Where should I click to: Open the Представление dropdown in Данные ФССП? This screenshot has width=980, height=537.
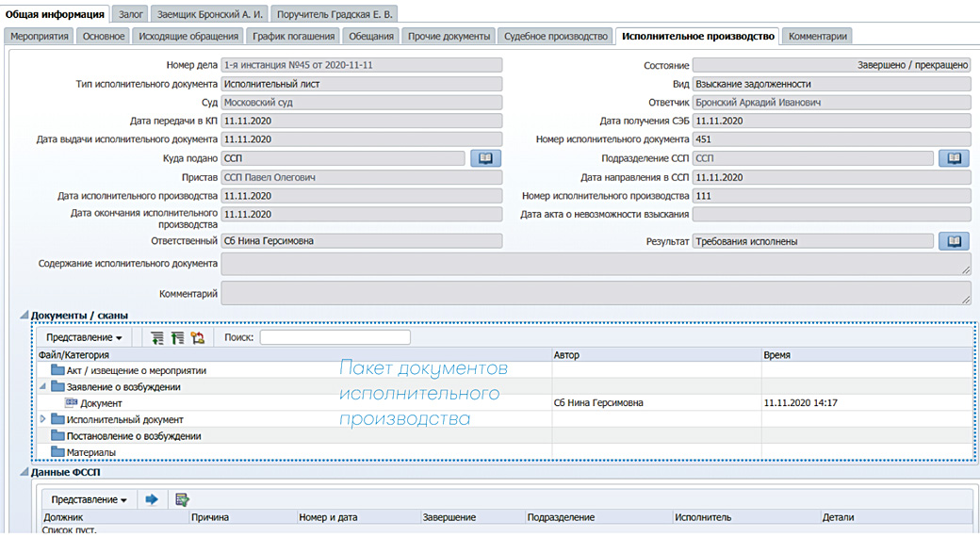[89, 499]
